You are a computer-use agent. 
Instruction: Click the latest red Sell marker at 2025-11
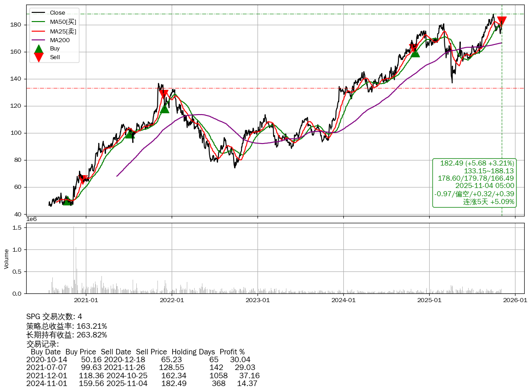coord(502,21)
